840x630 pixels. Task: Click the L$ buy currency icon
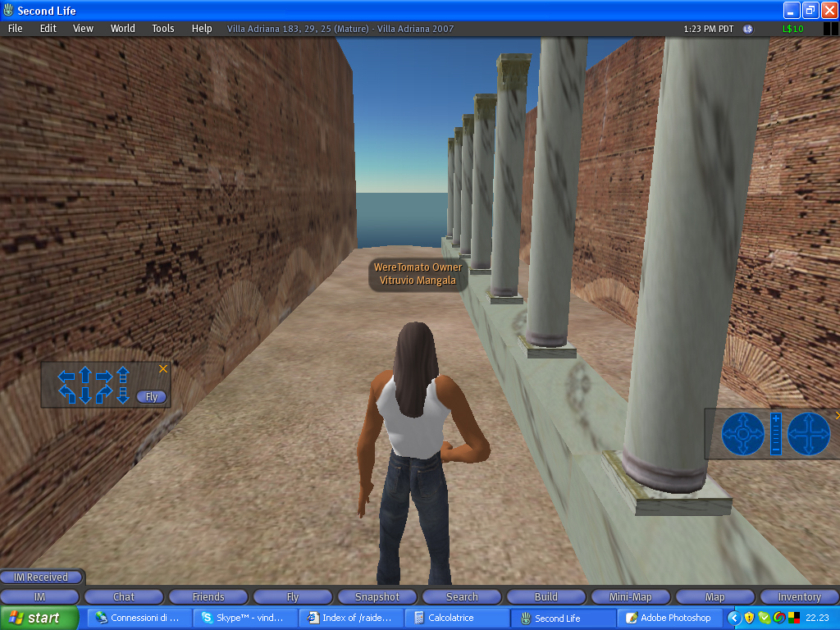point(747,29)
